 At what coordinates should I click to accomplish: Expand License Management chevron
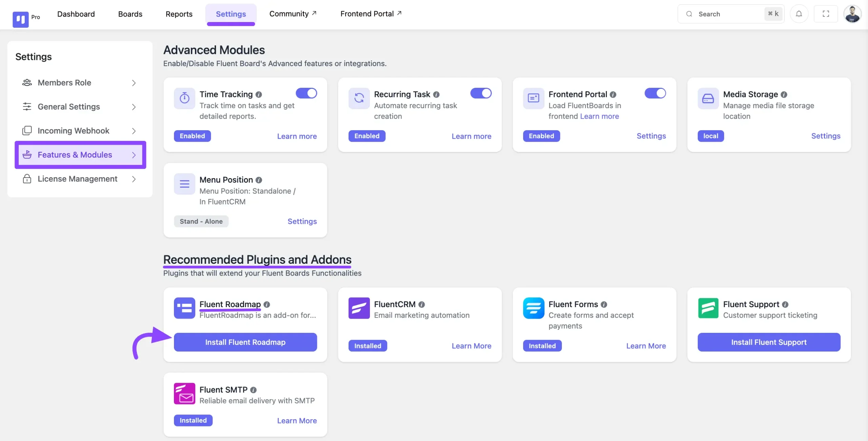[x=134, y=179]
